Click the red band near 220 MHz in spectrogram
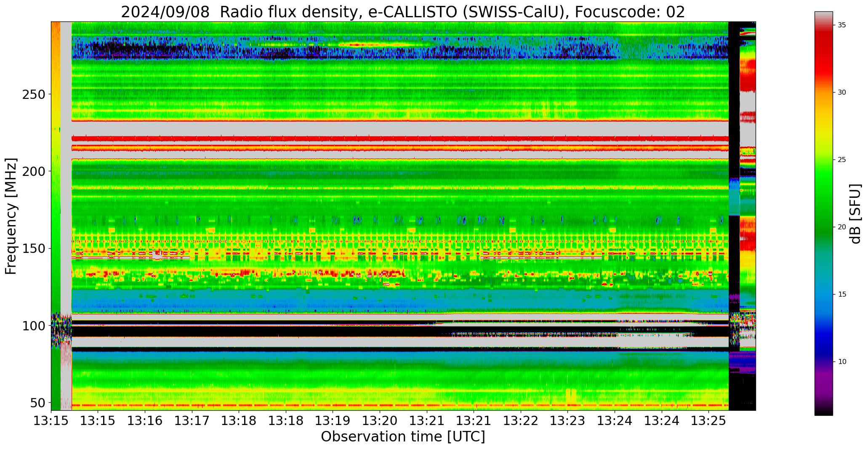 [400, 138]
